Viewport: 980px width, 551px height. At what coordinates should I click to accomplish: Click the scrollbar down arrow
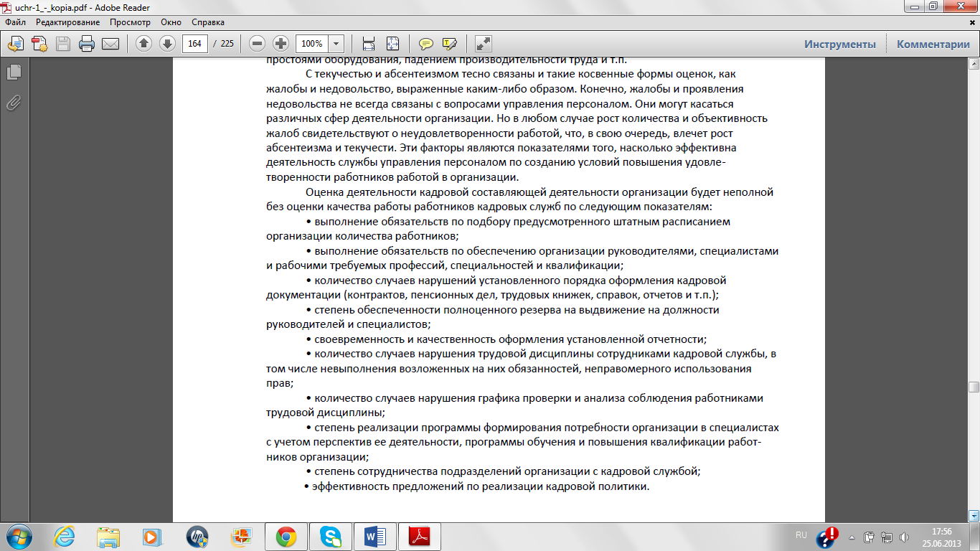[x=974, y=515]
